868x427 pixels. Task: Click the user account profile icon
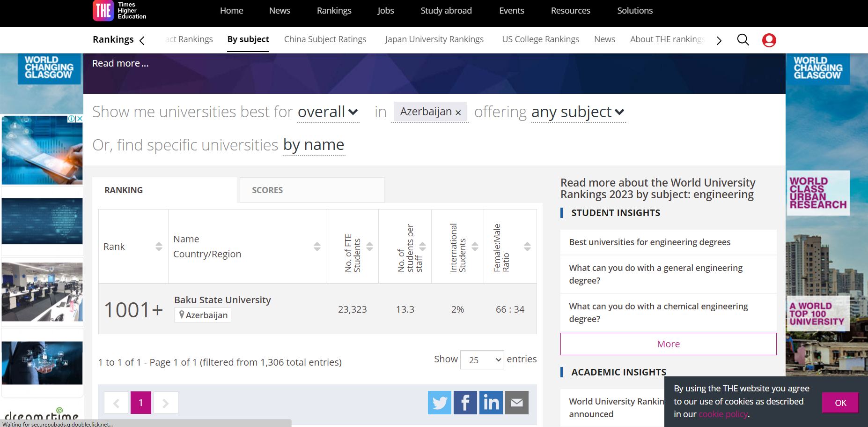pos(769,40)
